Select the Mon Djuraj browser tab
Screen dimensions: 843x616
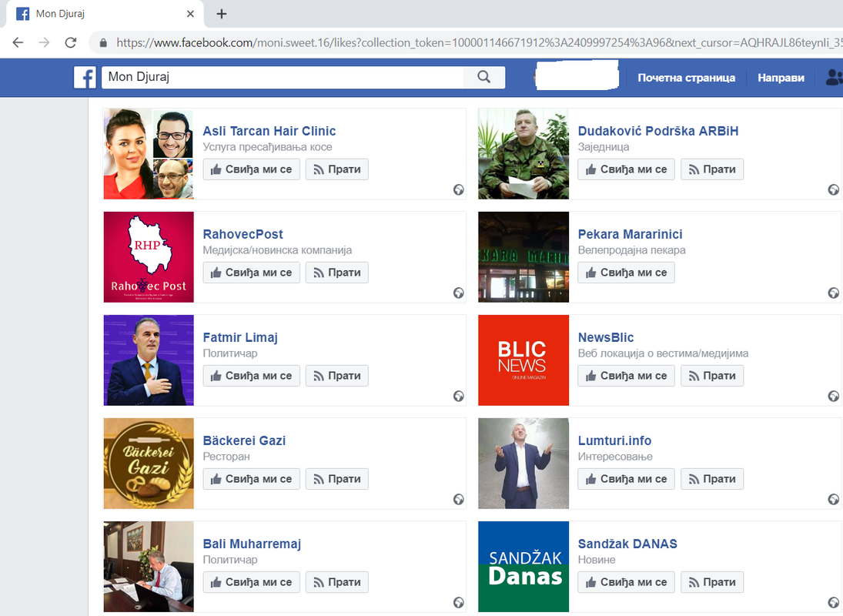coord(105,14)
